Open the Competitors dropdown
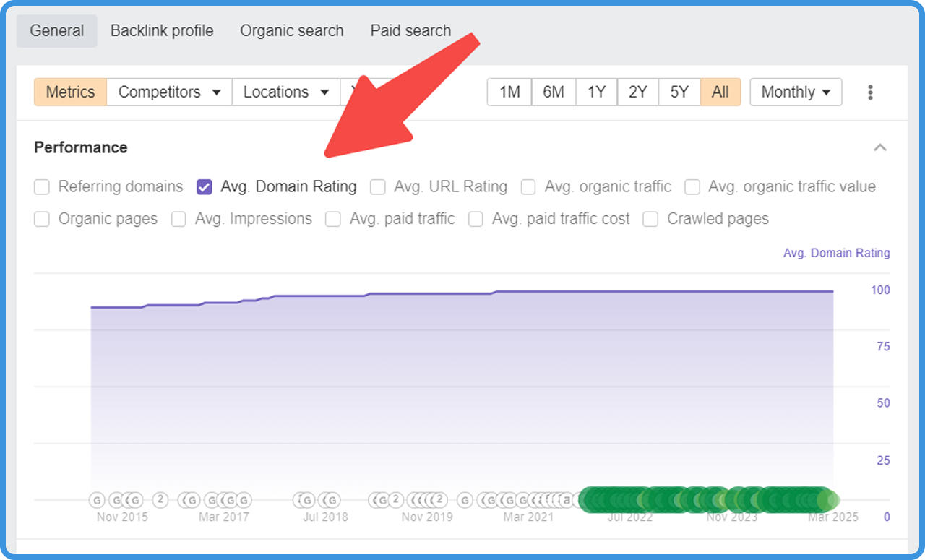925x560 pixels. point(169,92)
